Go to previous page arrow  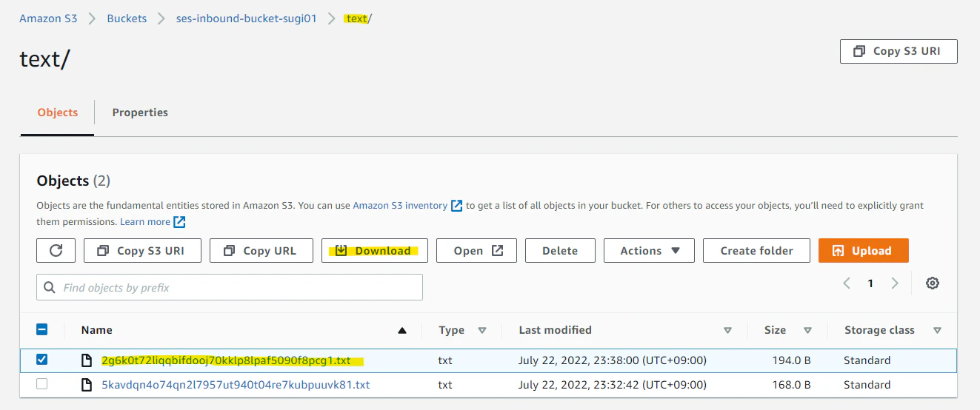(847, 283)
